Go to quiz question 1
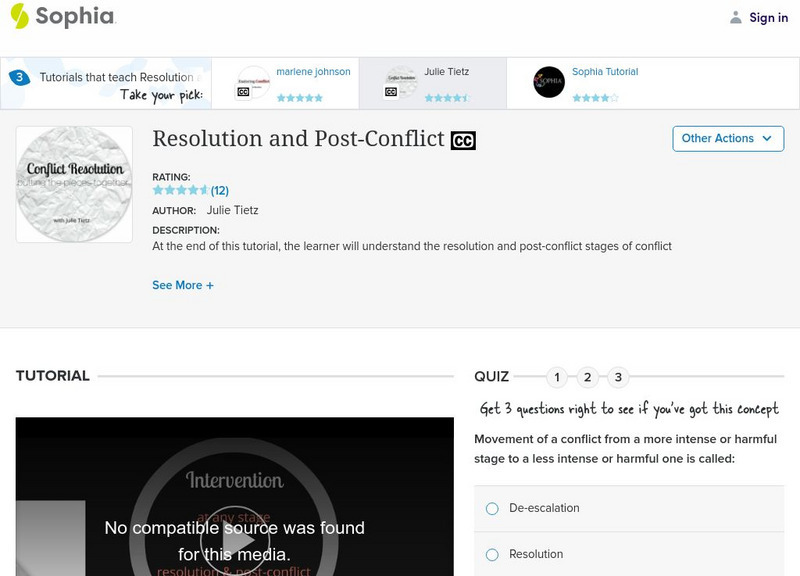 coord(557,377)
